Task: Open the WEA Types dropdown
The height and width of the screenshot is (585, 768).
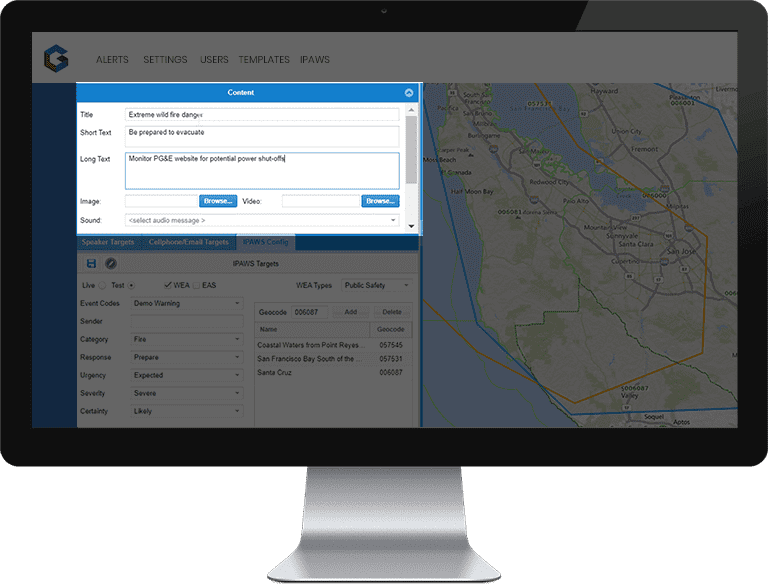Action: 376,285
